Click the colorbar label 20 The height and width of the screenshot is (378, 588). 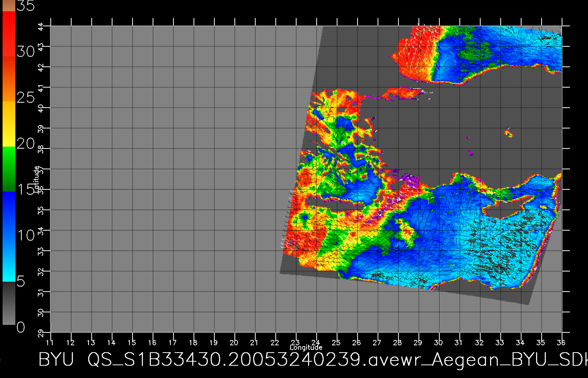26,144
